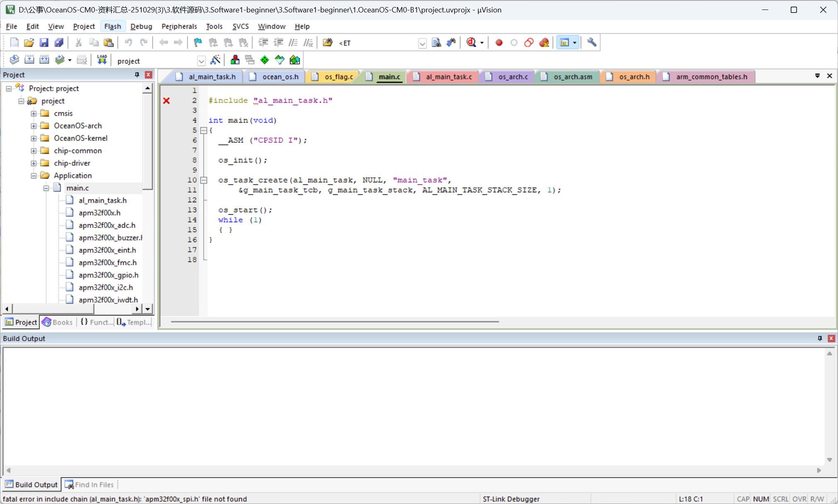Toggle pin on Project panel
Screen dimensions: 838x504
point(137,75)
